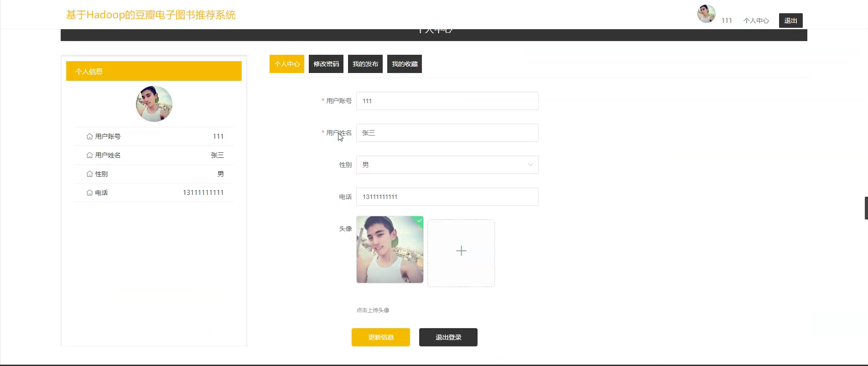
Task: Switch to the 修改密码 tab
Action: [326, 64]
